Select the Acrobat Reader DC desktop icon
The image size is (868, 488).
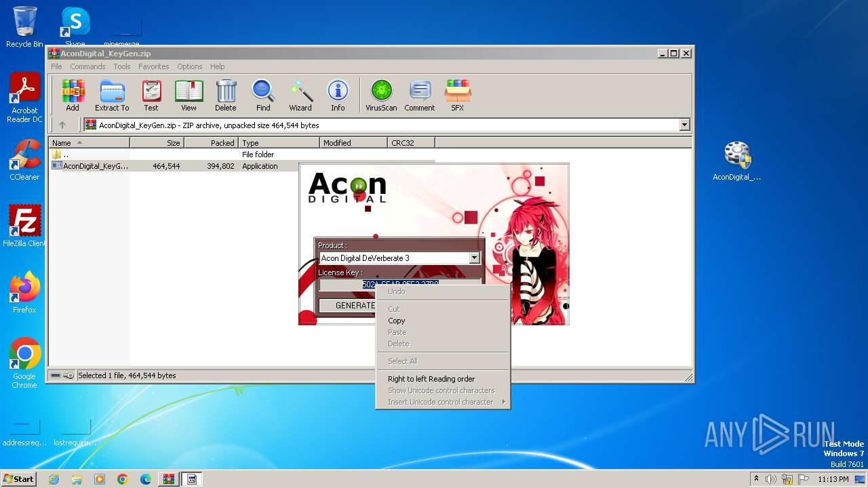point(24,98)
